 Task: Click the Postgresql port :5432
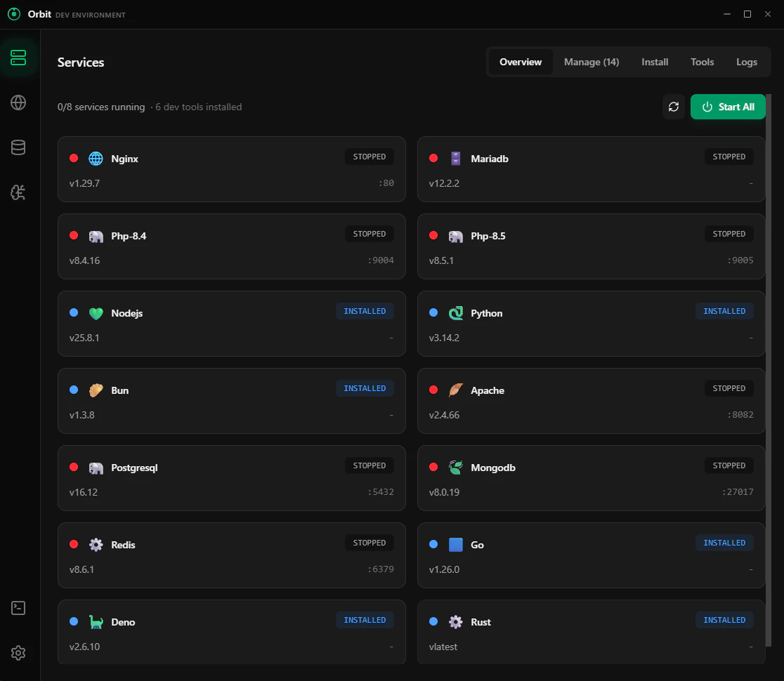pyautogui.click(x=381, y=492)
